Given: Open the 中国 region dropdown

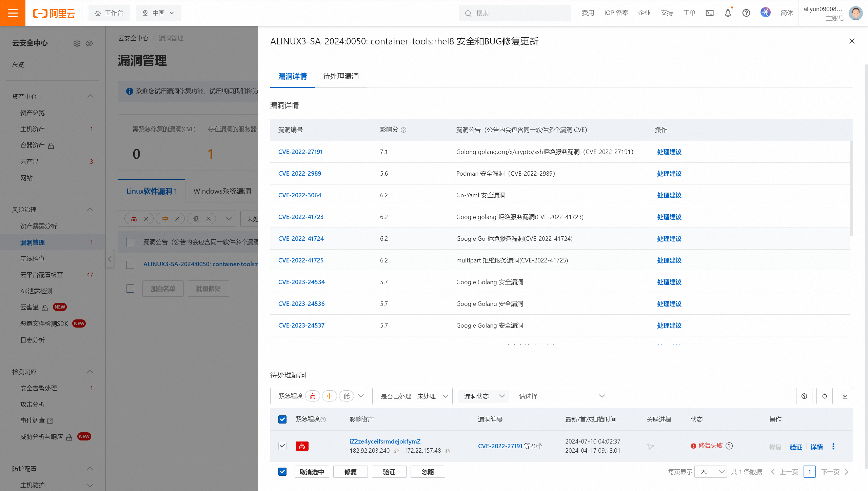Looking at the screenshot, I should point(159,13).
